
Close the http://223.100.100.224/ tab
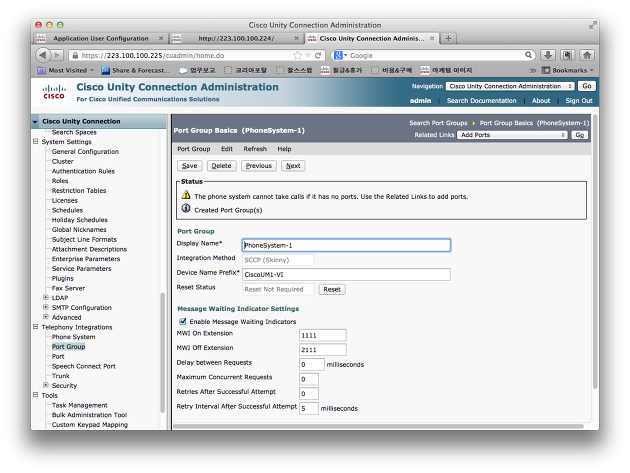tap(296, 39)
